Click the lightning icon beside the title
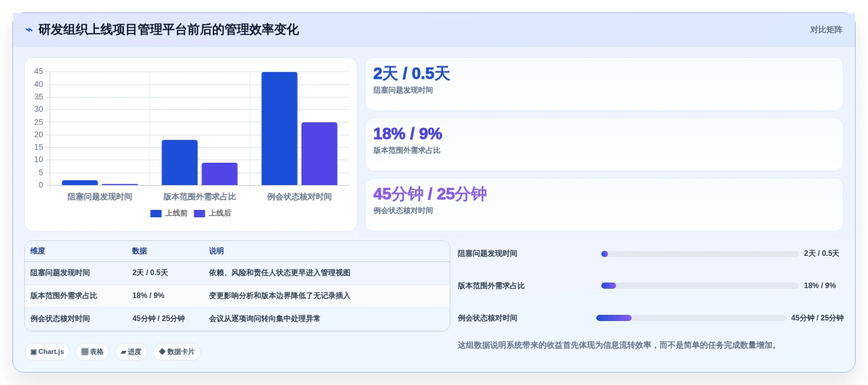868x385 pixels. coord(29,30)
